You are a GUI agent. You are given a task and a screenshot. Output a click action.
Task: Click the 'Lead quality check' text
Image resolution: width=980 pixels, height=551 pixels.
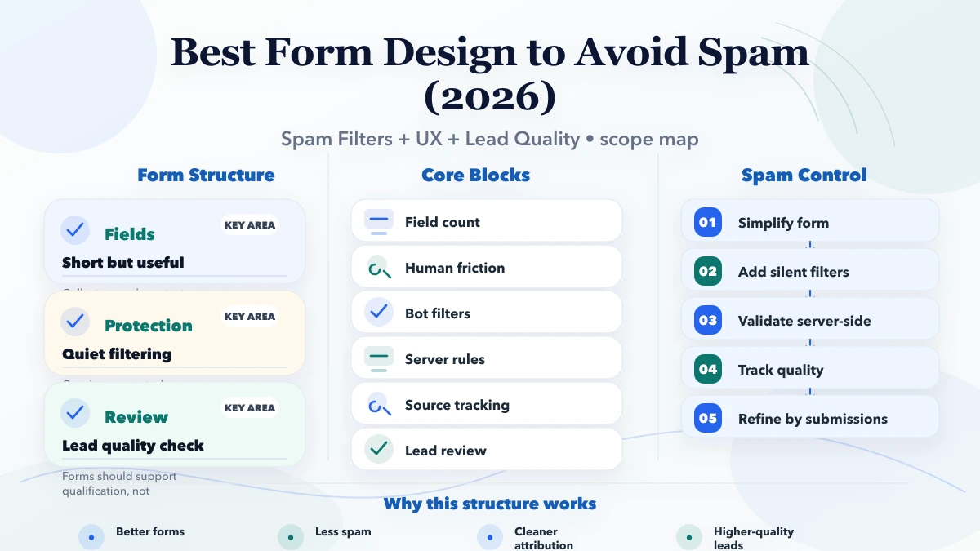tap(133, 446)
